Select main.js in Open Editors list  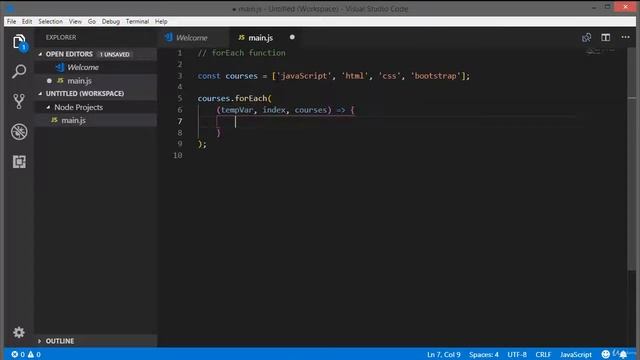point(96,80)
